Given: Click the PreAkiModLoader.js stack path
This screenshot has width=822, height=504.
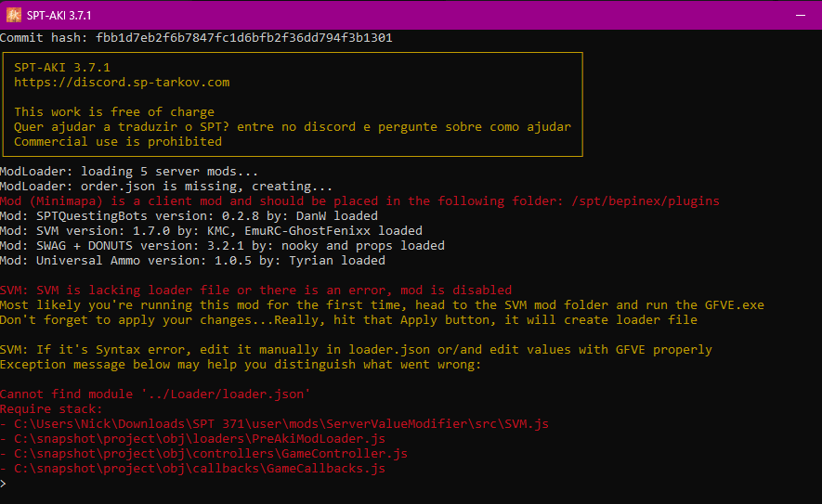Looking at the screenshot, I should click(199, 438).
